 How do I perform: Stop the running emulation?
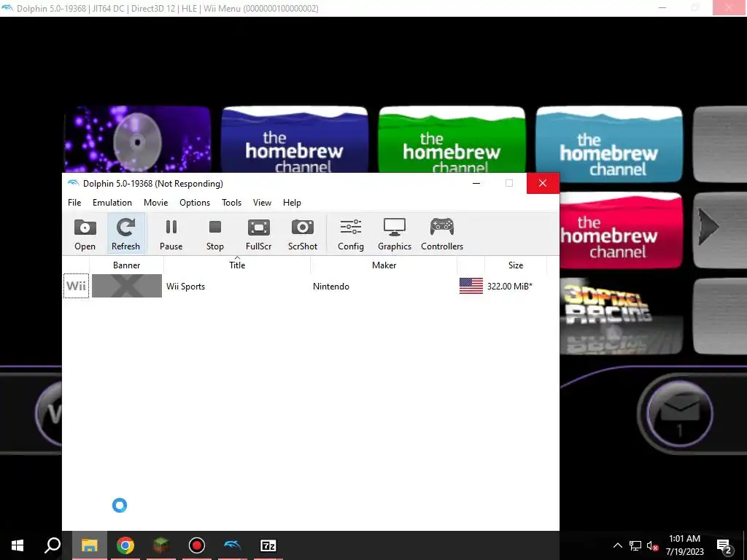pyautogui.click(x=215, y=234)
